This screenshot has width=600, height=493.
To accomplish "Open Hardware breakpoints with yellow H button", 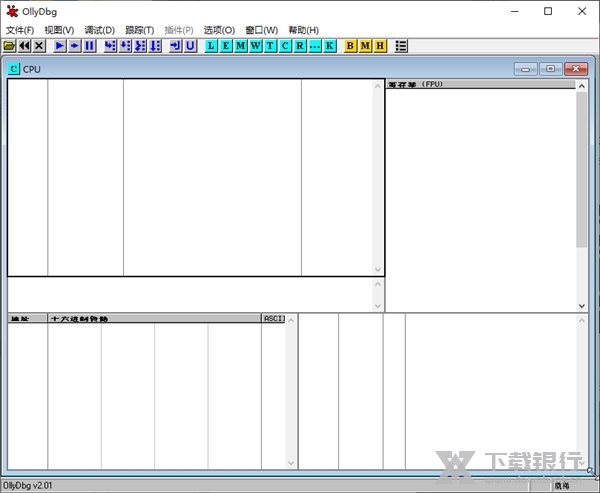I will [380, 46].
